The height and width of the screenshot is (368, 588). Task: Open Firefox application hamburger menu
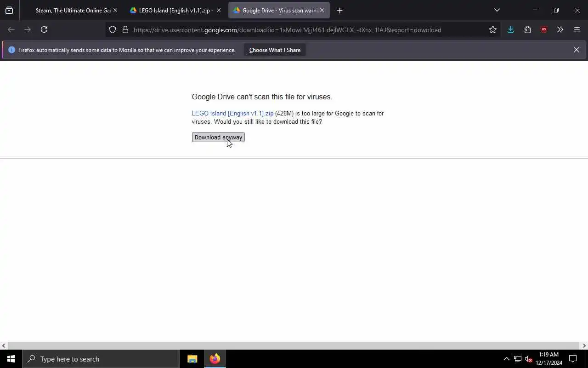(x=577, y=29)
